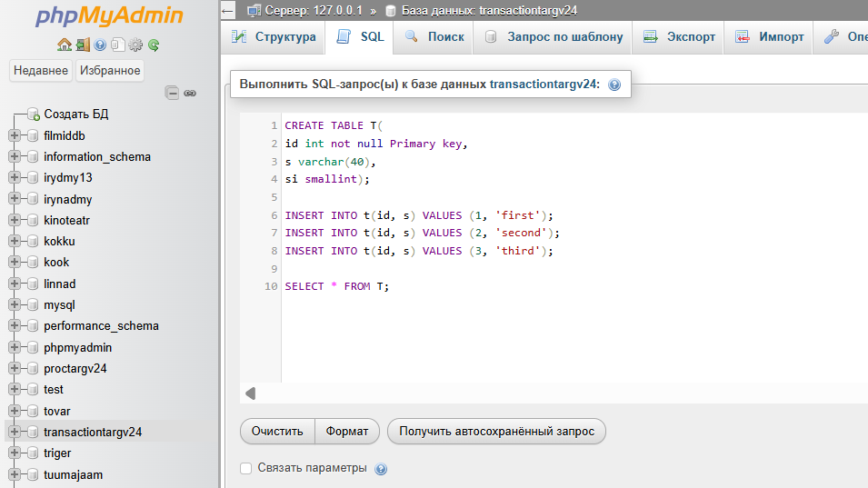
Task: Click the CREATE TABLE T( line in editor
Action: coord(334,125)
